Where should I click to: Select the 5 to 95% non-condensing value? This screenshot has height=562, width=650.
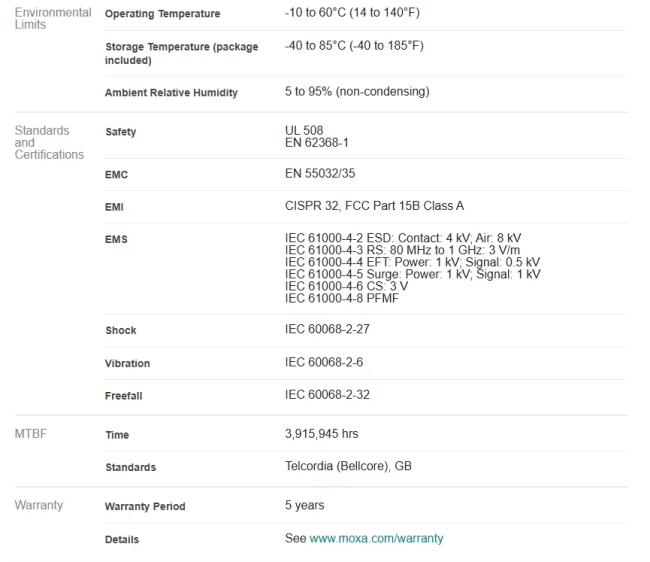[x=357, y=92]
